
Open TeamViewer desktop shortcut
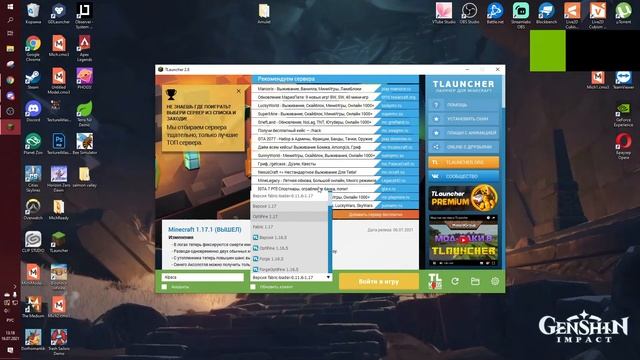[x=623, y=80]
